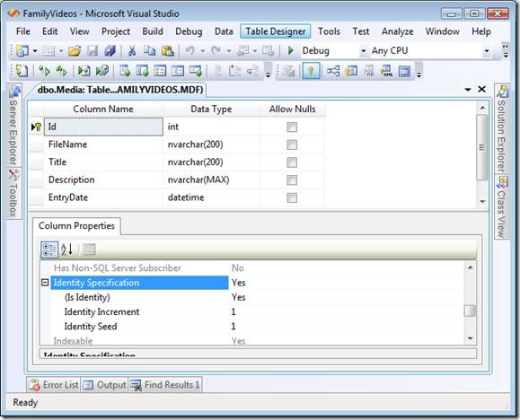Click the Save All icon
The height and width of the screenshot is (420, 520).
(110, 51)
